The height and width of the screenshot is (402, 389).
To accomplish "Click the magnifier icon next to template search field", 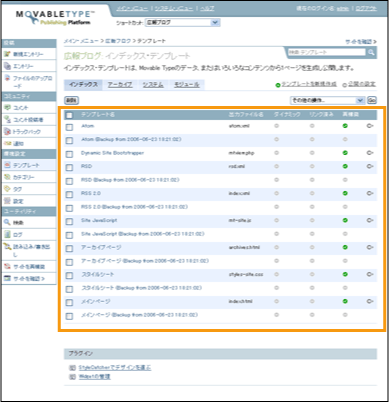I will [x=371, y=52].
